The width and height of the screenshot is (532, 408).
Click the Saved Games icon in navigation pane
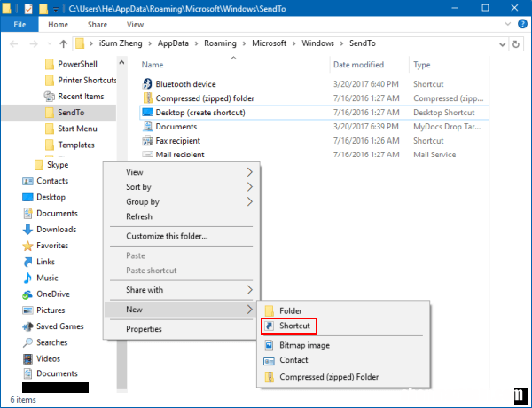27,326
